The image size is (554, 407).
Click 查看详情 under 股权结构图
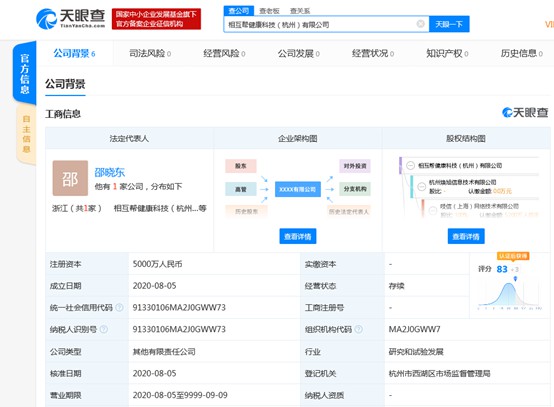(x=466, y=236)
